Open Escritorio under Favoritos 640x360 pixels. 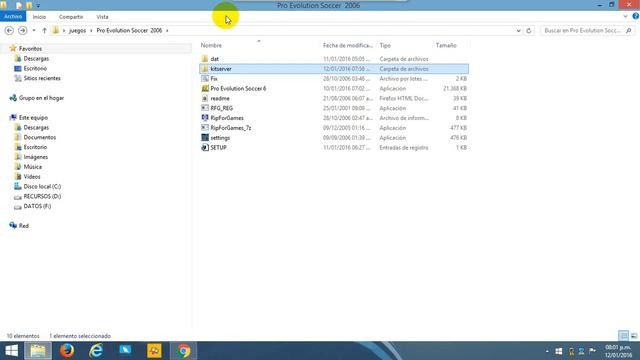point(35,69)
